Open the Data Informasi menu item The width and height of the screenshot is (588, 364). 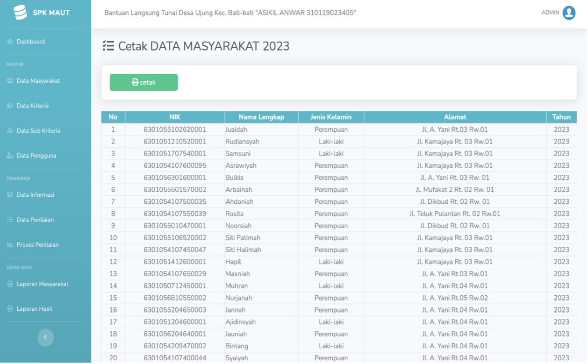tap(45, 195)
